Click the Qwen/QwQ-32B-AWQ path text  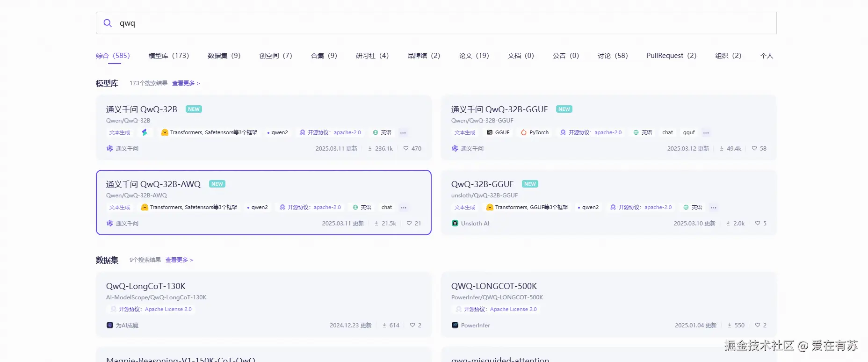point(137,195)
